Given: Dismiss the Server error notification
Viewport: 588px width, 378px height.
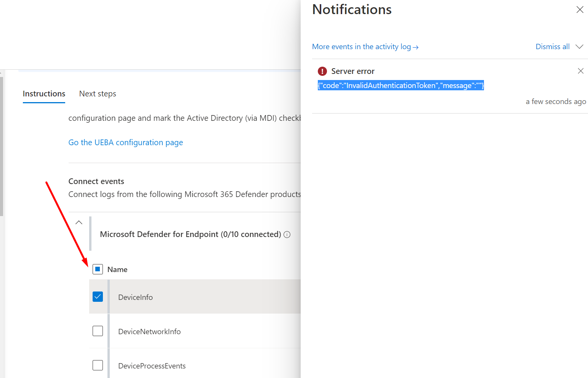Looking at the screenshot, I should click(x=580, y=71).
